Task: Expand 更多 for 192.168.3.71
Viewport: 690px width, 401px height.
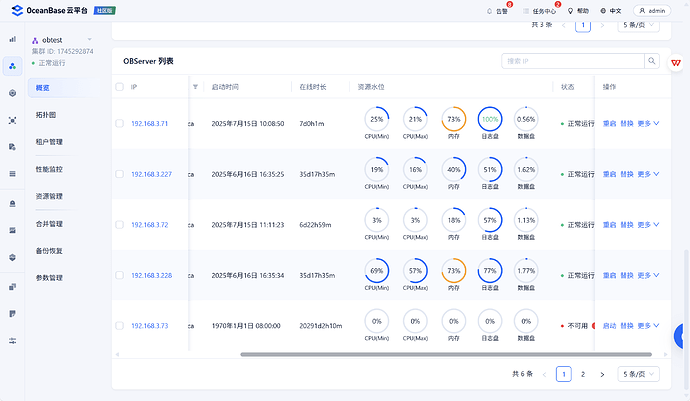Action: tap(649, 124)
